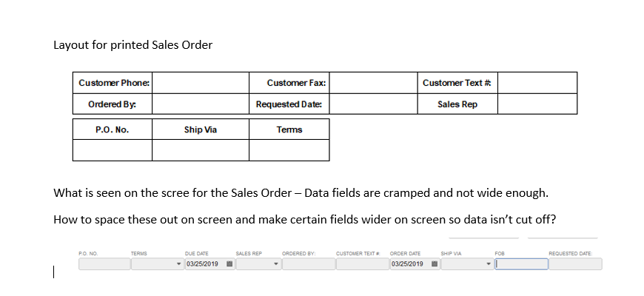
Task: Select the empty cell under P.O. No. header
Action: click(113, 150)
